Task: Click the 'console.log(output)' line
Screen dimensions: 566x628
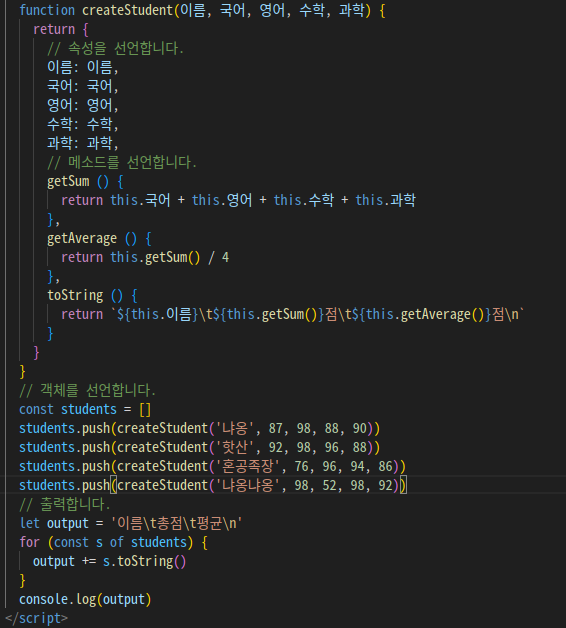Action: (x=85, y=600)
